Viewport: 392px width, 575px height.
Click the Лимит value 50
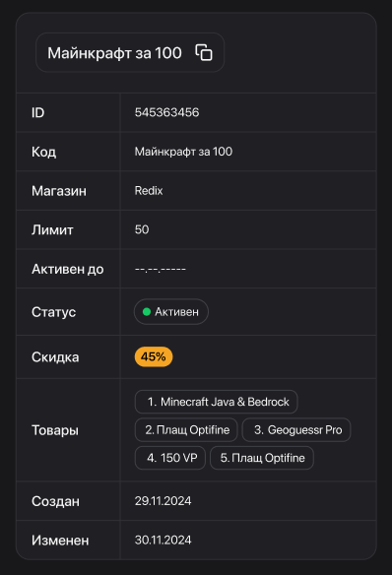coord(142,229)
